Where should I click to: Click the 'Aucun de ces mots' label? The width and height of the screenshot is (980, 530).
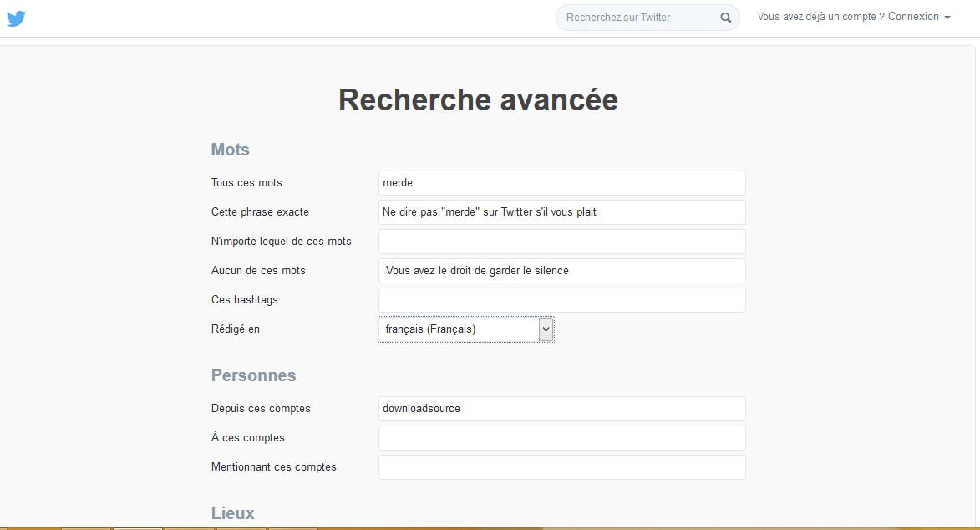[258, 270]
